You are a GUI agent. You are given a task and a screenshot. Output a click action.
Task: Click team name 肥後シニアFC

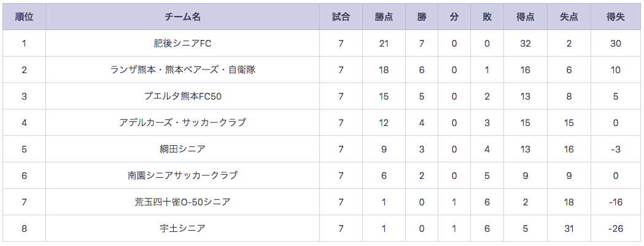tap(183, 43)
